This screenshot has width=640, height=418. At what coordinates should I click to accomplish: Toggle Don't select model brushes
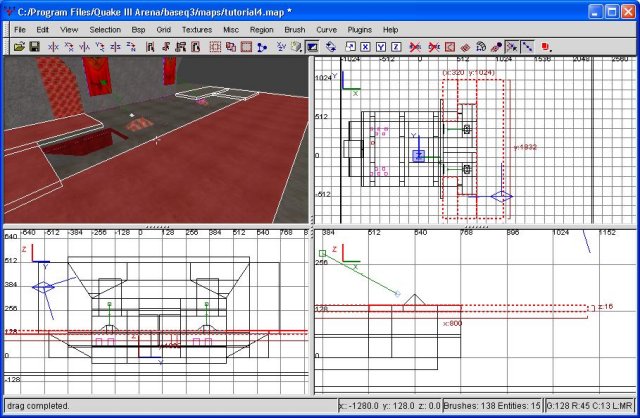415,47
